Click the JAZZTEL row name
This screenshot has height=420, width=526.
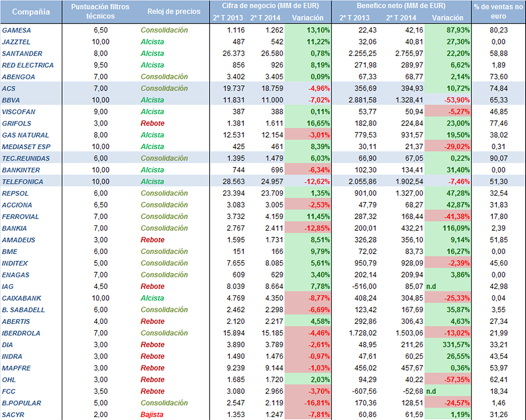click(16, 42)
